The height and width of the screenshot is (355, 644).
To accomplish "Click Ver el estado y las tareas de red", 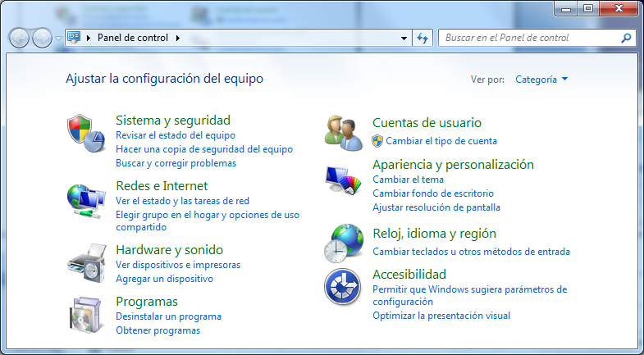I will [182, 201].
